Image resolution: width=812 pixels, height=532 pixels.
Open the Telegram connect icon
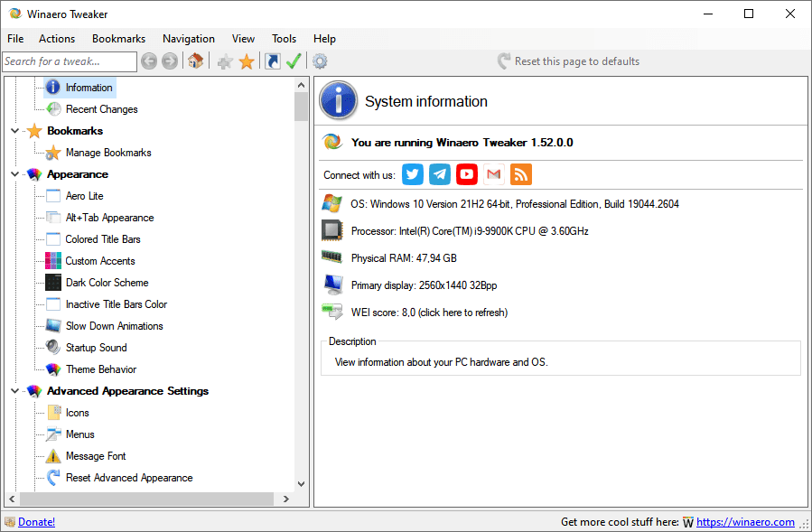click(440, 174)
